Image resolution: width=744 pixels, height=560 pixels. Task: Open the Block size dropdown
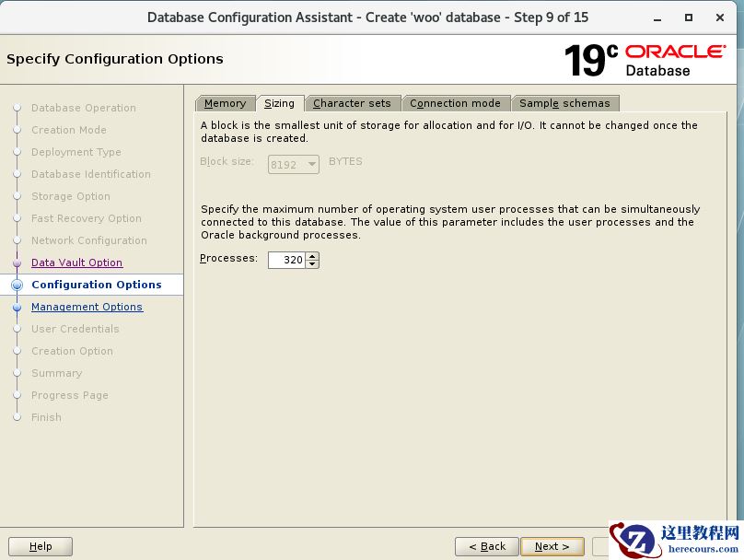pos(293,165)
